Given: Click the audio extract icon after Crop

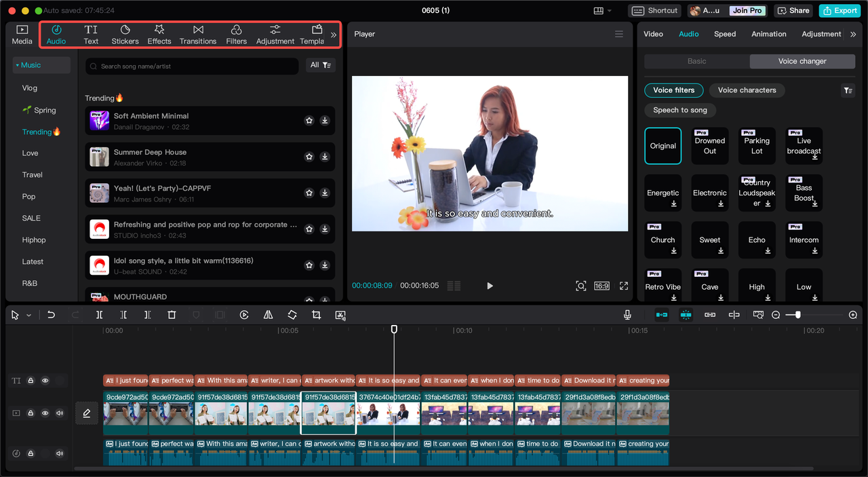Looking at the screenshot, I should point(340,315).
